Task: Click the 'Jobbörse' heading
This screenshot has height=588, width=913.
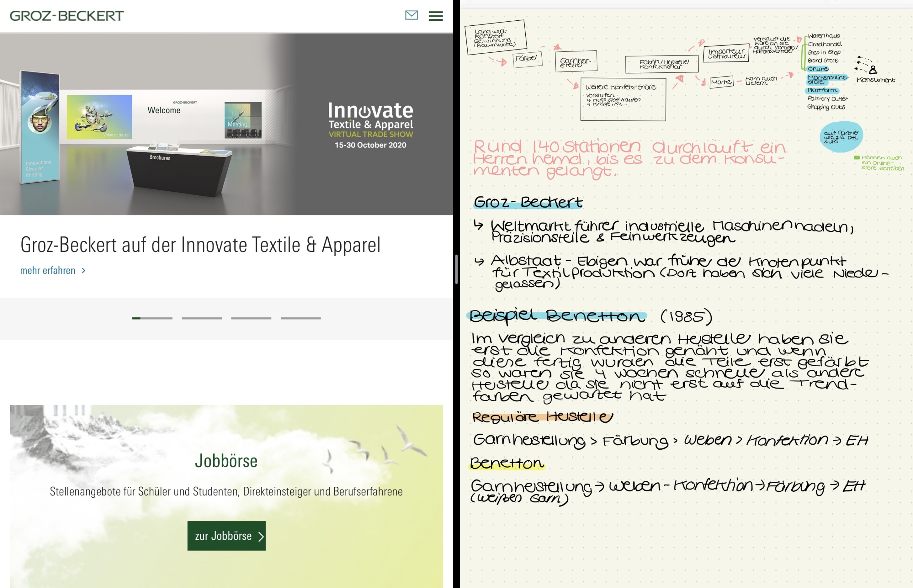Action: coord(226,460)
